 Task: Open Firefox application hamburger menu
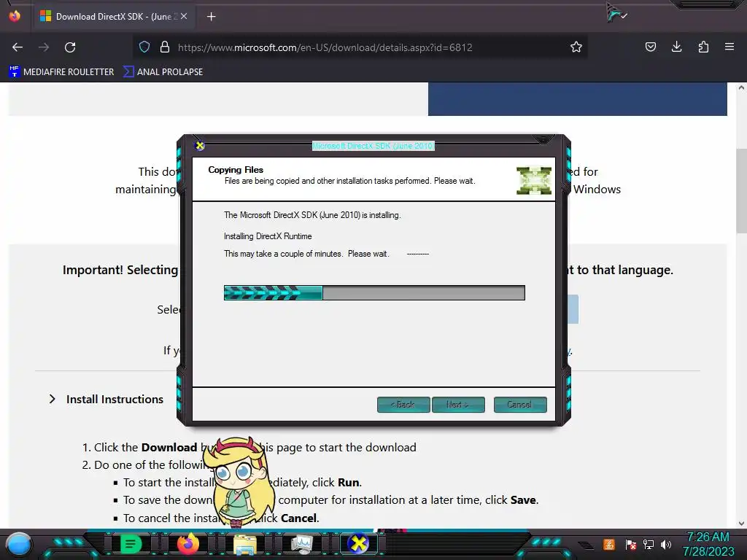coord(729,47)
